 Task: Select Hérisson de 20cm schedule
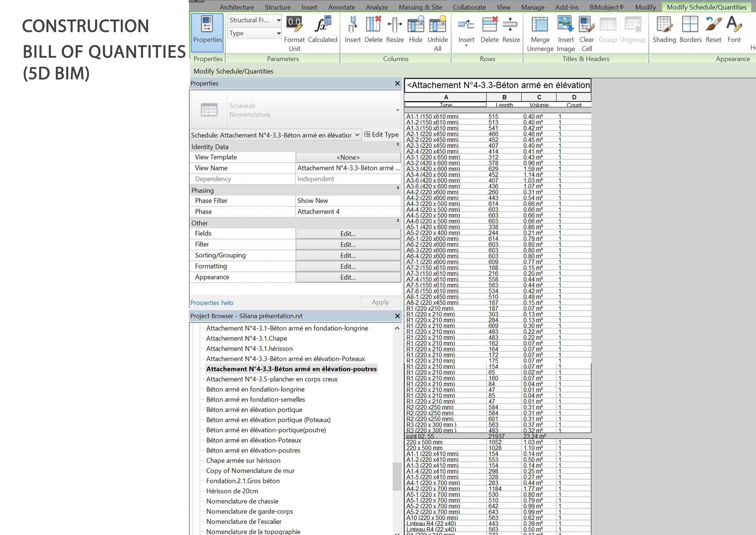[x=232, y=491]
